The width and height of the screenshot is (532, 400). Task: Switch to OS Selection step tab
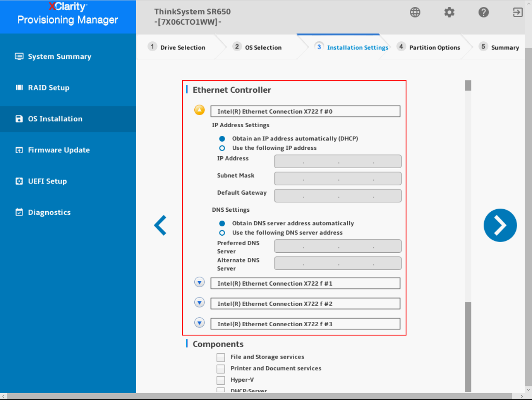258,47
